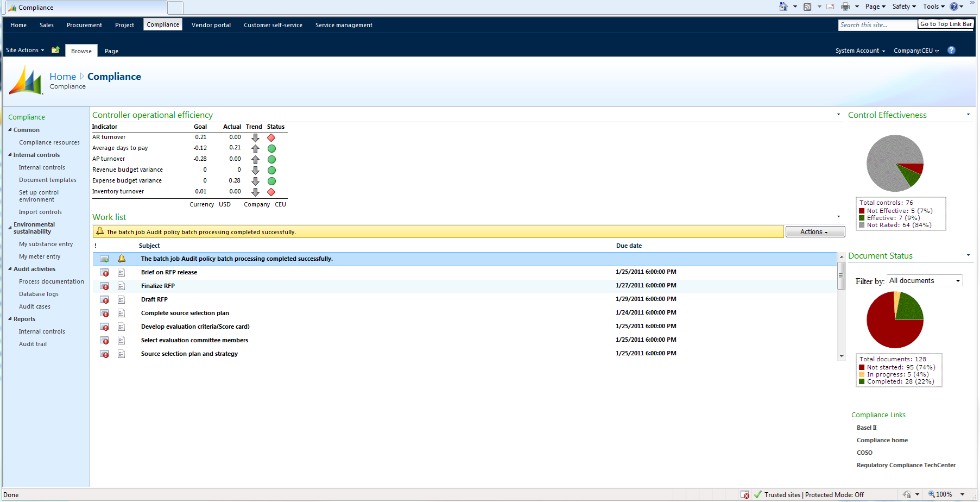980x502 pixels.
Task: Open the document icon beside Finalize RFP
Action: tap(121, 285)
